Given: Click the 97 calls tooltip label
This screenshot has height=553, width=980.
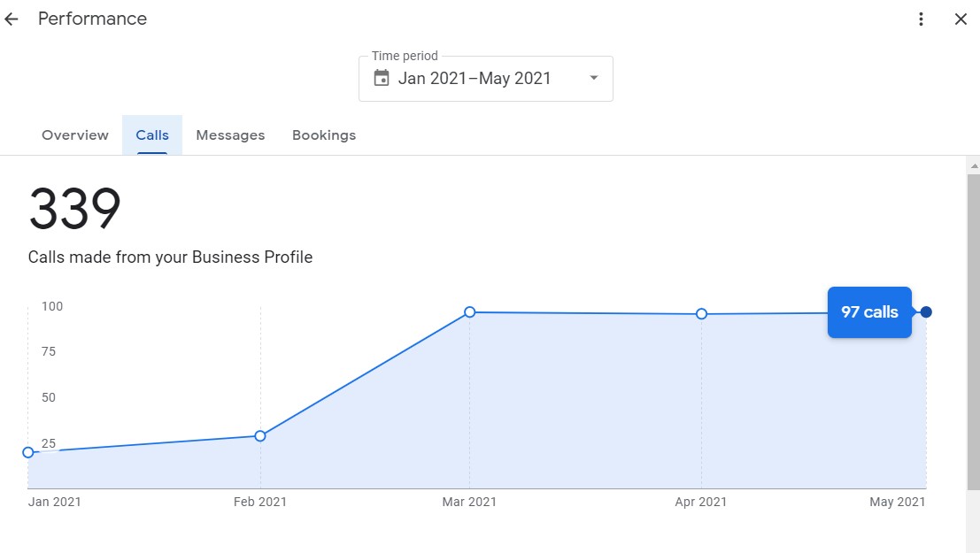Looking at the screenshot, I should click(x=869, y=312).
